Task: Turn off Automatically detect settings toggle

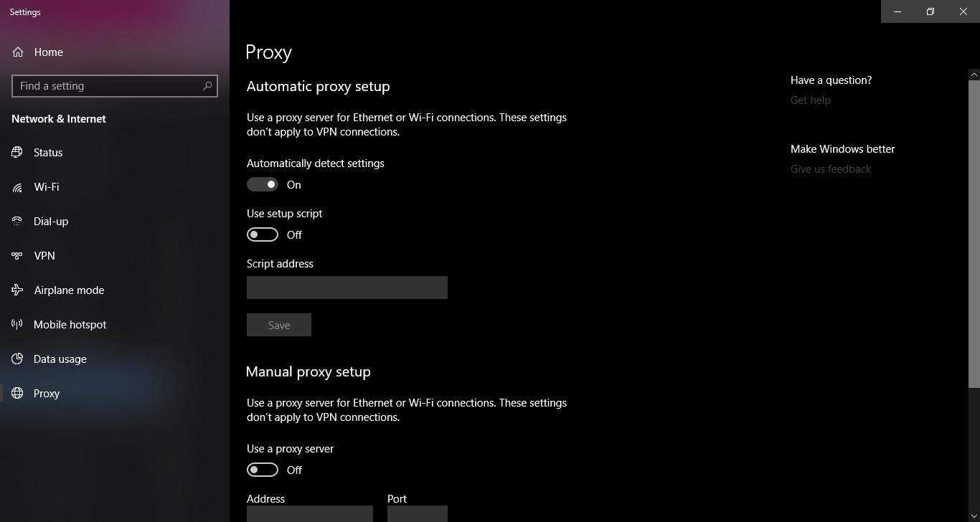Action: [263, 184]
